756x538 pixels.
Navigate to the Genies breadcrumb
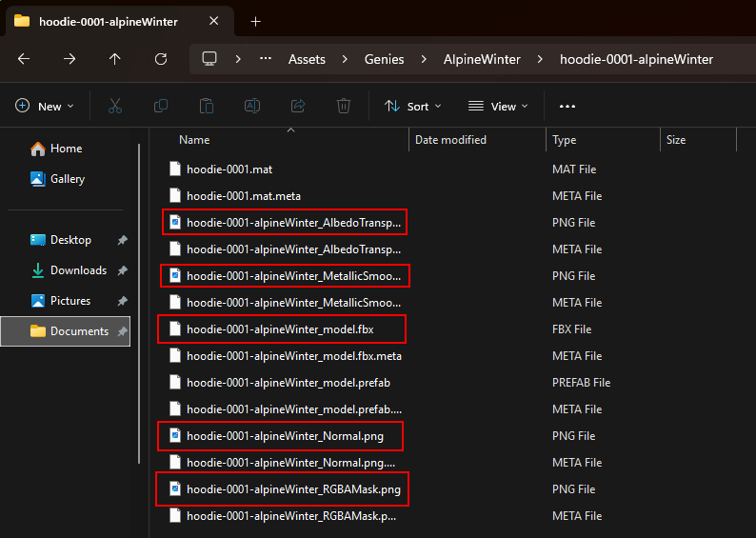384,59
